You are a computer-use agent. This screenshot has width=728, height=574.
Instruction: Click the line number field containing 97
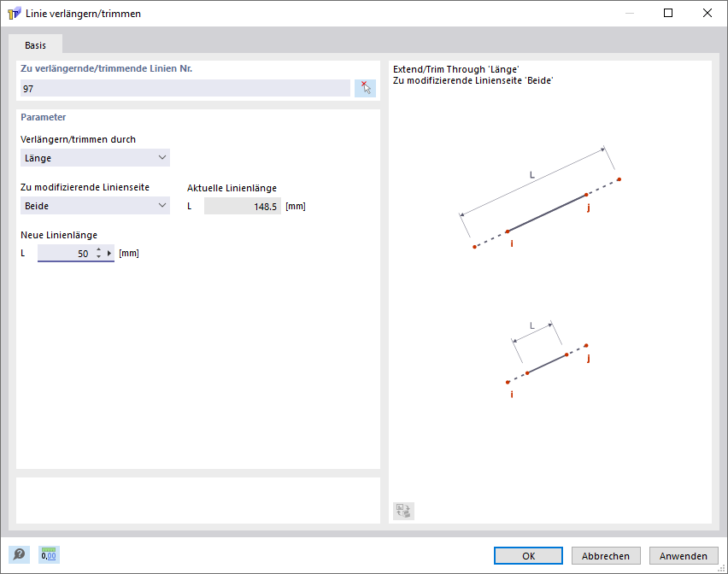point(185,88)
